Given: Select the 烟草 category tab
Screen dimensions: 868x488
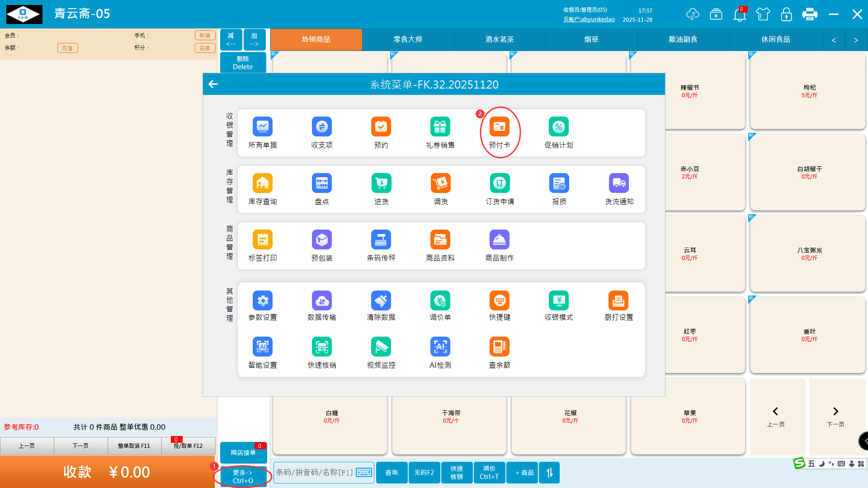Looking at the screenshot, I should click(591, 39).
